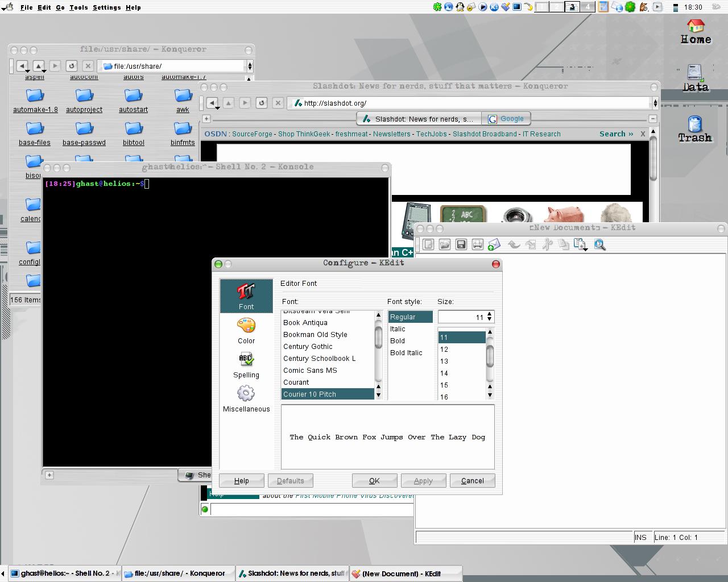Open the autoproject folder in Konqueror
The image size is (728, 582).
tap(84, 101)
